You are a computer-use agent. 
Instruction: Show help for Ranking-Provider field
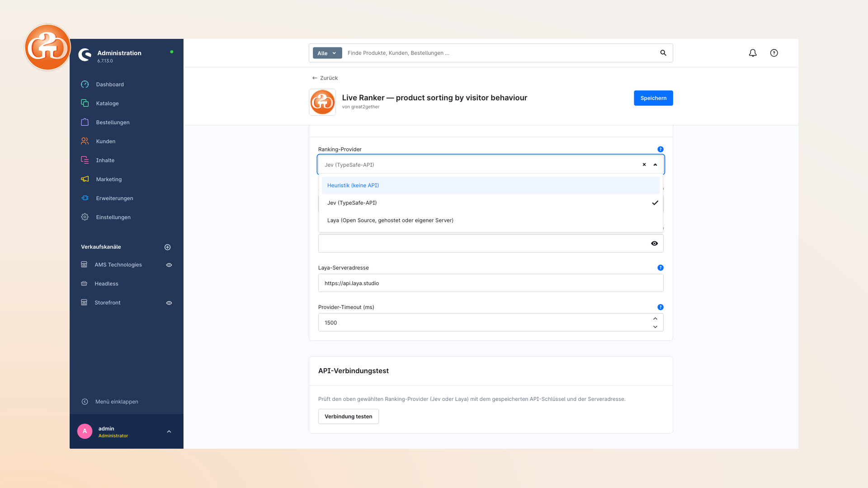pos(660,150)
